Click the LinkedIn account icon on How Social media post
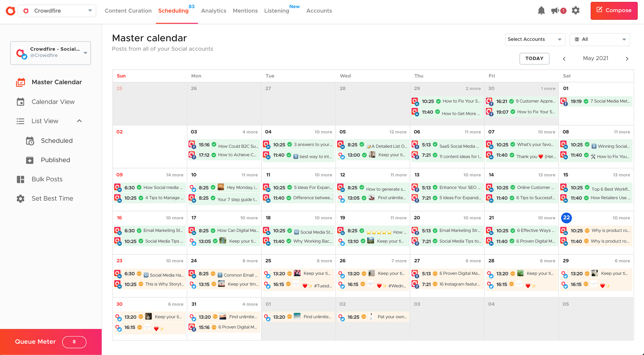Image resolution: width=644 pixels, height=355 pixels. coord(118,187)
